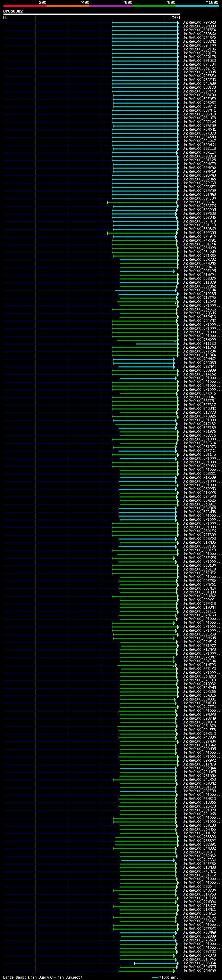The image size is (222, 980).
Task: Click the UniRef100_A9TI25 label
Action: [x=199, y=160]
